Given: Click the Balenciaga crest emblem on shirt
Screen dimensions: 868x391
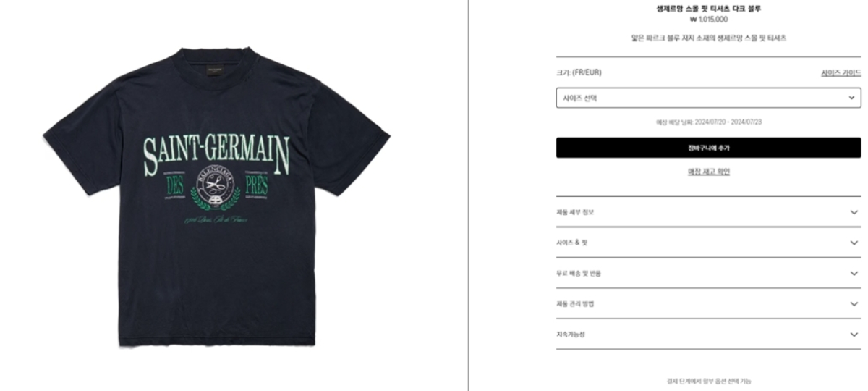Looking at the screenshot, I should (x=216, y=188).
